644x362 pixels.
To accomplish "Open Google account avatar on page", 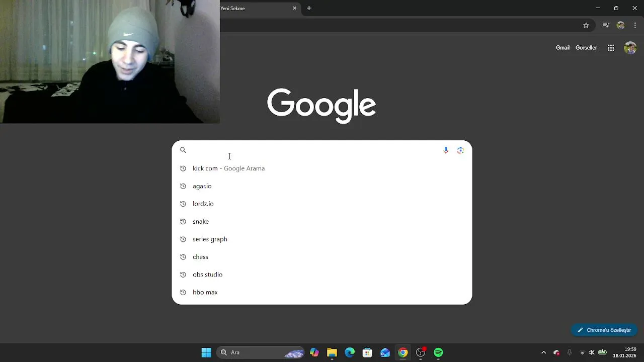I will pos(630,48).
